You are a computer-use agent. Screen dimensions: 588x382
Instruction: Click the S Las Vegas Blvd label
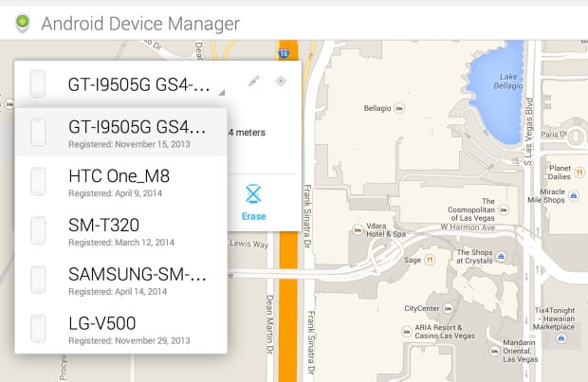[529, 131]
